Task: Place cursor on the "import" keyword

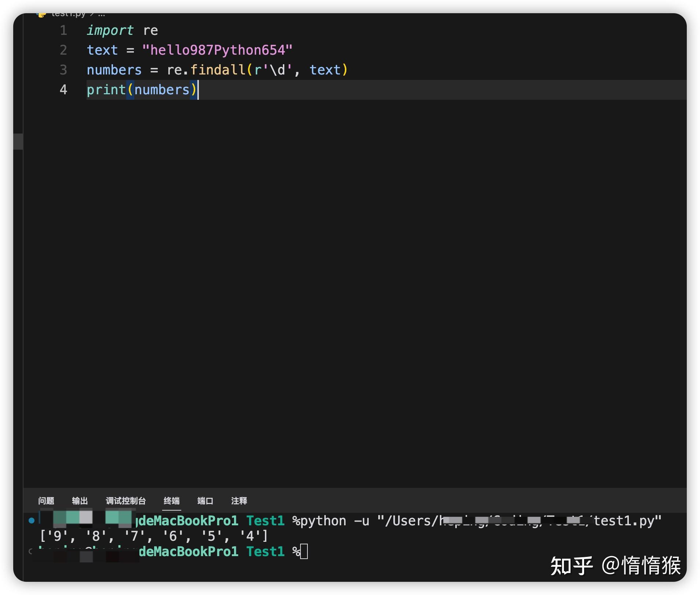Action: click(x=110, y=30)
